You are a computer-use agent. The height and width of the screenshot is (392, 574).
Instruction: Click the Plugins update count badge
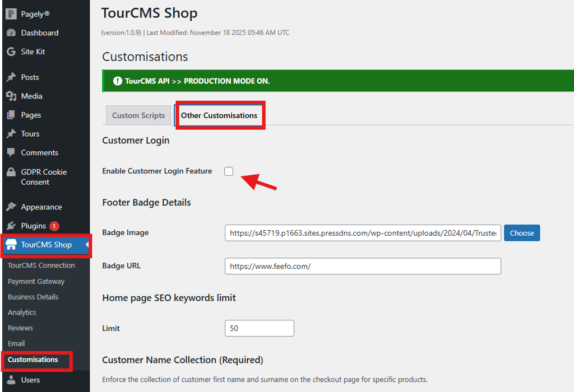pos(54,226)
